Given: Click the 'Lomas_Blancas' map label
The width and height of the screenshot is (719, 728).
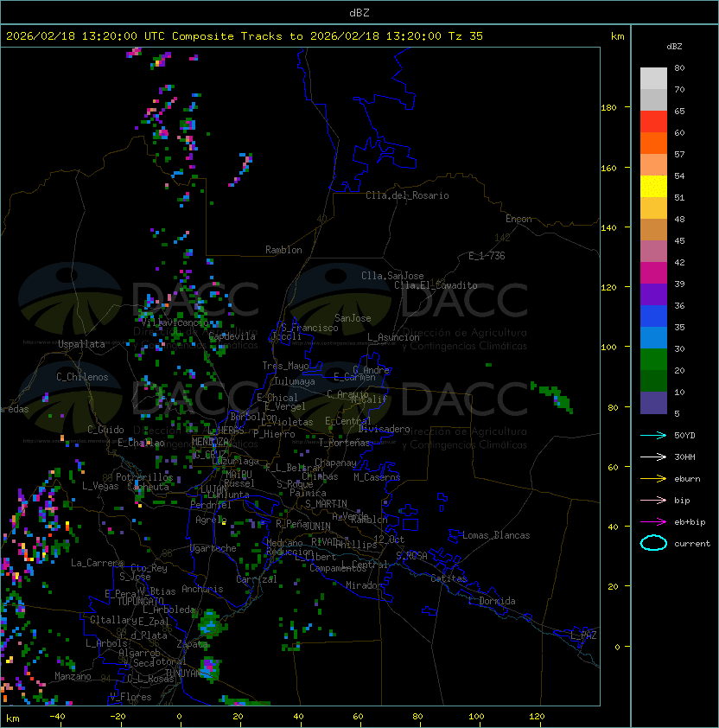Looking at the screenshot, I should tap(496, 535).
